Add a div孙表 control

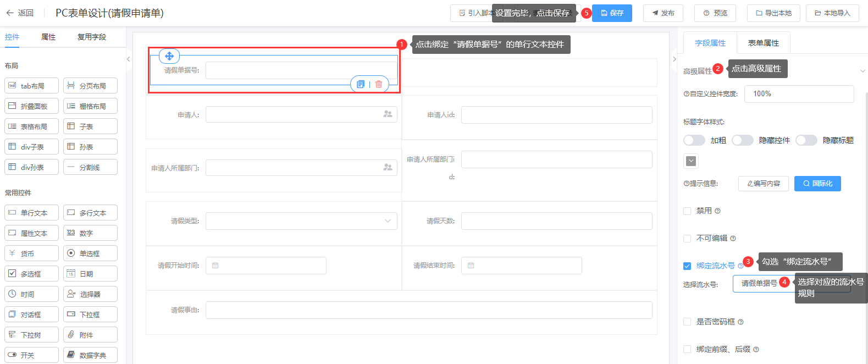pyautogui.click(x=31, y=167)
